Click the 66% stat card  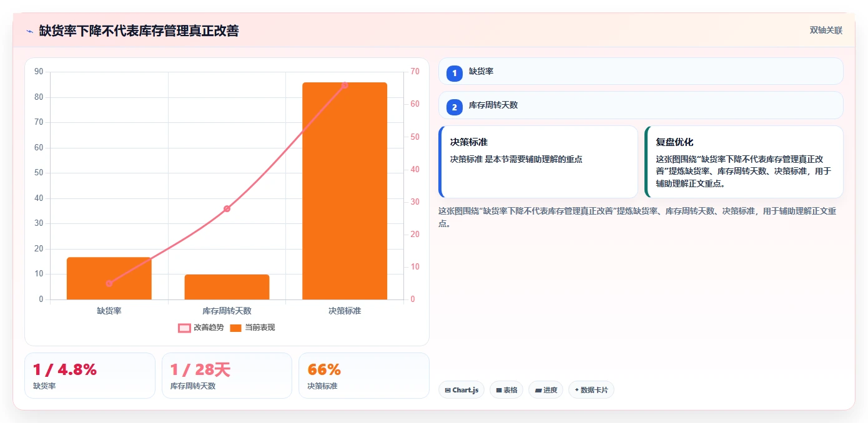[x=364, y=376]
